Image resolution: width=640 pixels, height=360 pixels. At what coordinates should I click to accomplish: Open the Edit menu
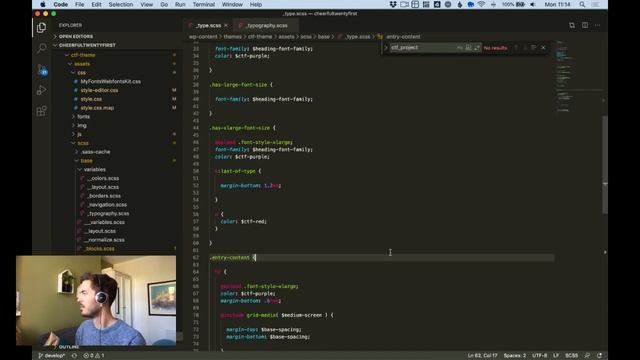[96, 4]
